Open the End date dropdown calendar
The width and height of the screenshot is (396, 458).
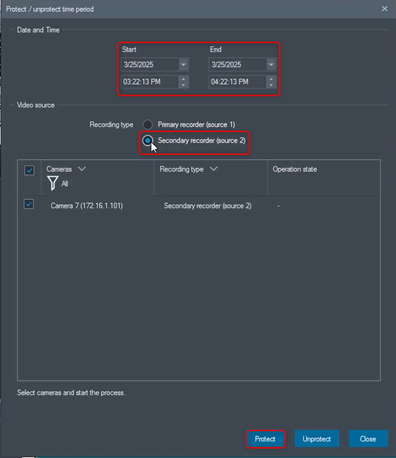coord(271,64)
